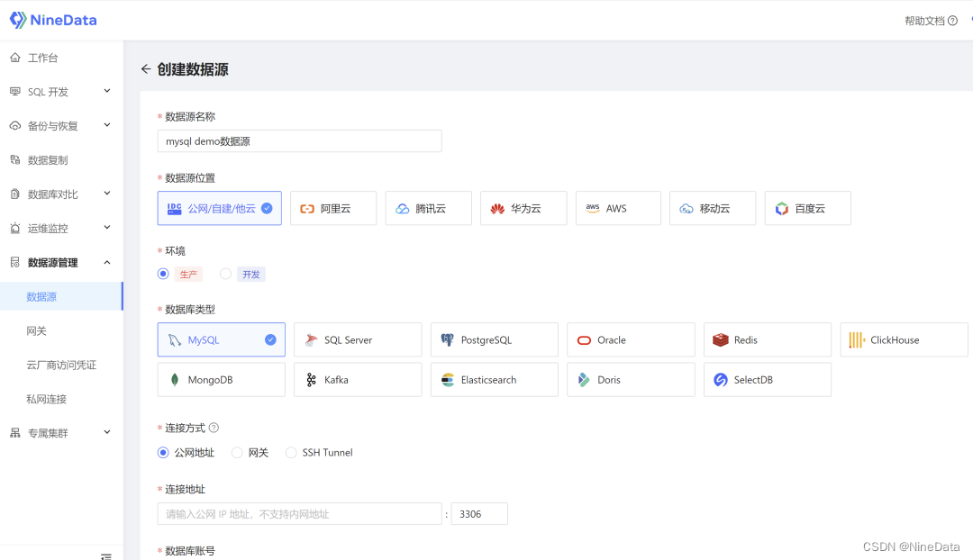
Task: Click the 数据库对比 icon in sidebar
Action: pyautogui.click(x=15, y=194)
